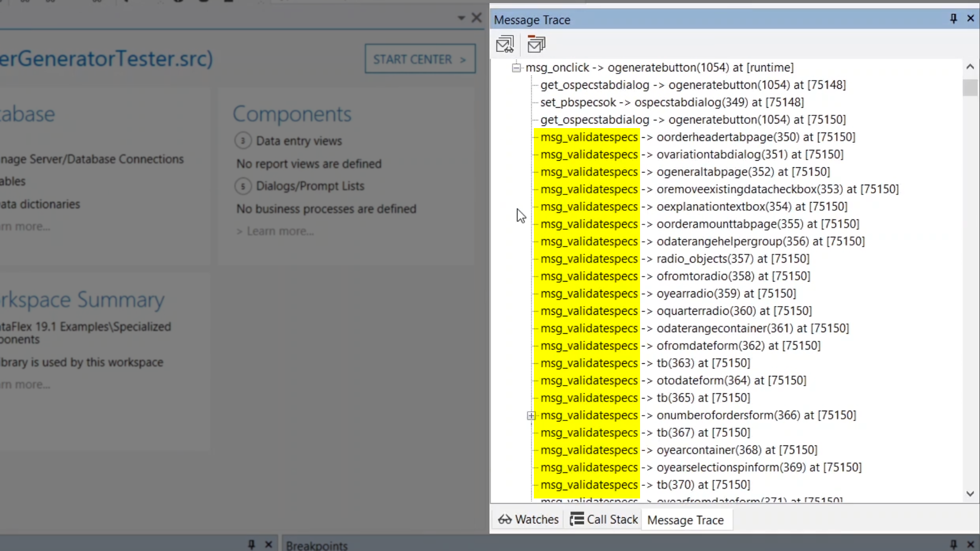Collapse the msg_onclick tree node
This screenshot has height=551, width=980.
tap(517, 67)
